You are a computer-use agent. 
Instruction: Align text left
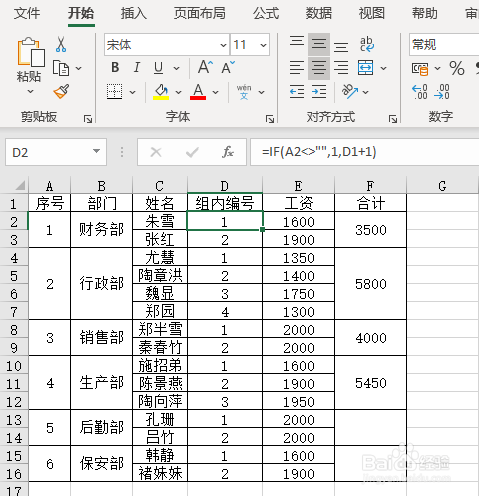(x=297, y=68)
